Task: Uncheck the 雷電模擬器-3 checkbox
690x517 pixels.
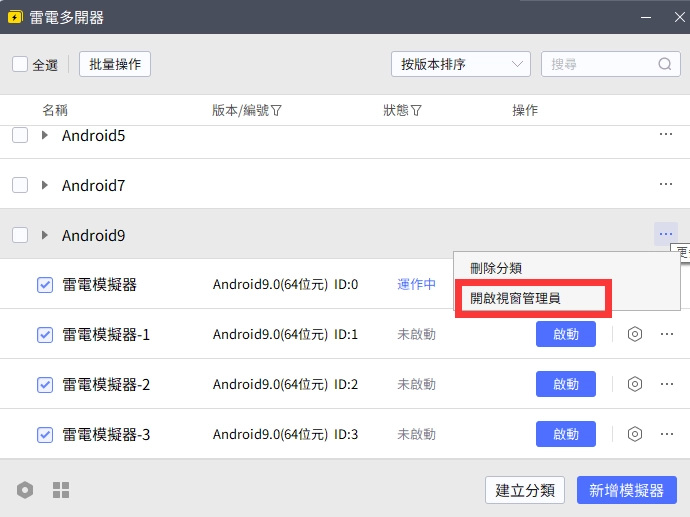Action: tap(44, 435)
